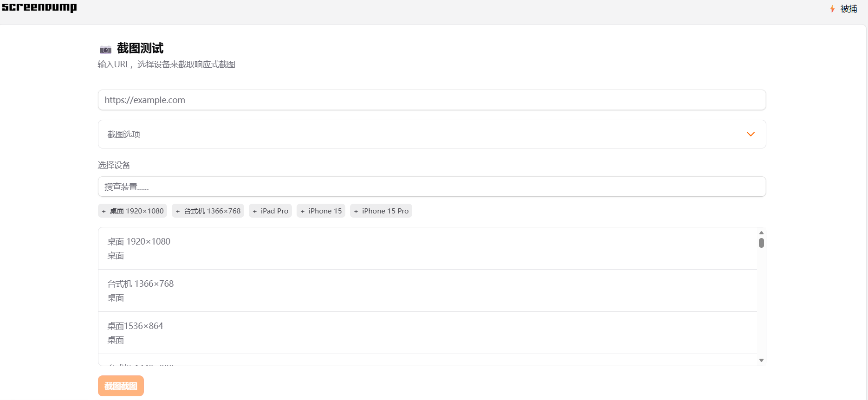Click the device list scrollbar thumb
868x400 pixels.
(x=761, y=243)
